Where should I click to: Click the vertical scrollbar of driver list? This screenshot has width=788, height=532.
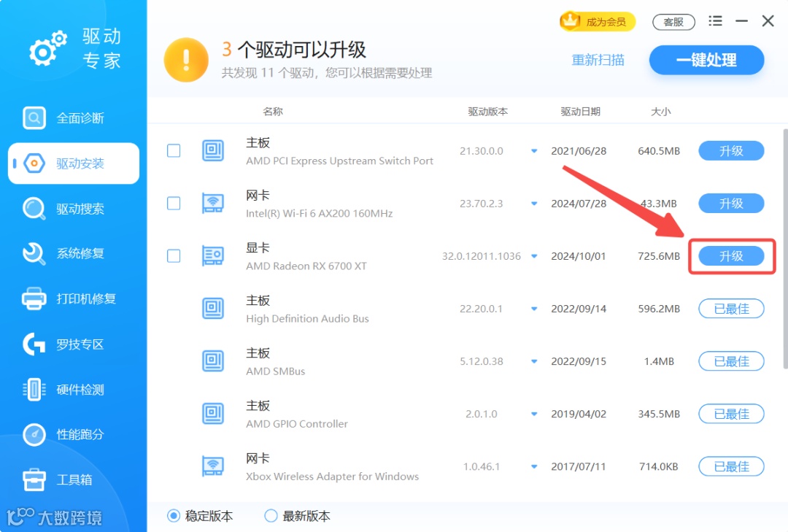[785, 249]
